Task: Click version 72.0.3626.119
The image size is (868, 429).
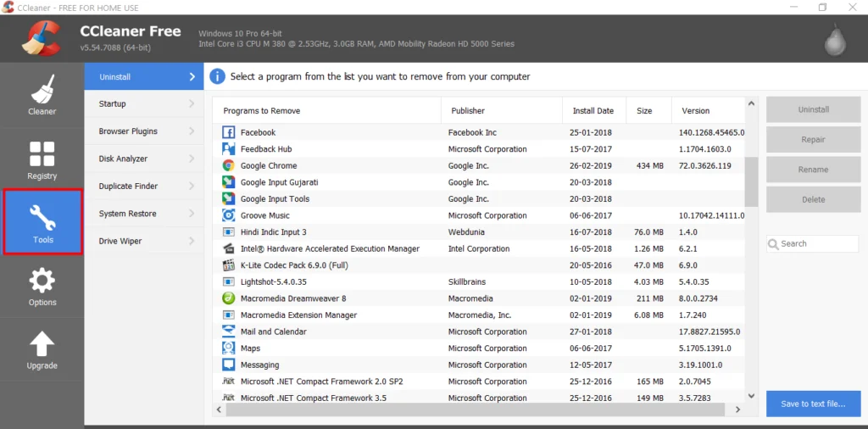Action: click(x=704, y=165)
